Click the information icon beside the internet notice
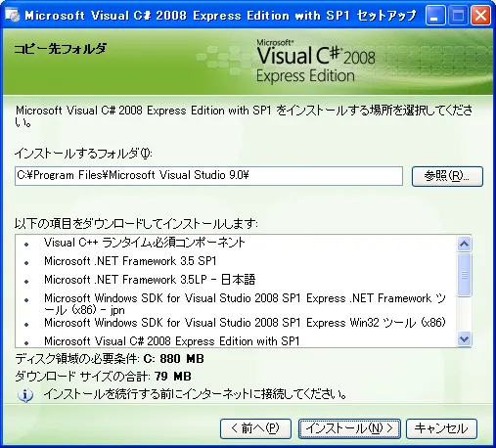This screenshot has width=496, height=448. (x=25, y=395)
